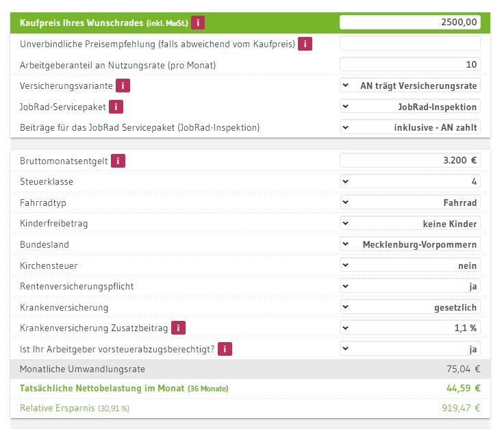Open info icon beside Unverbindliche Preisempfehlung
Image resolution: width=504 pixels, height=429 pixels.
305,44
